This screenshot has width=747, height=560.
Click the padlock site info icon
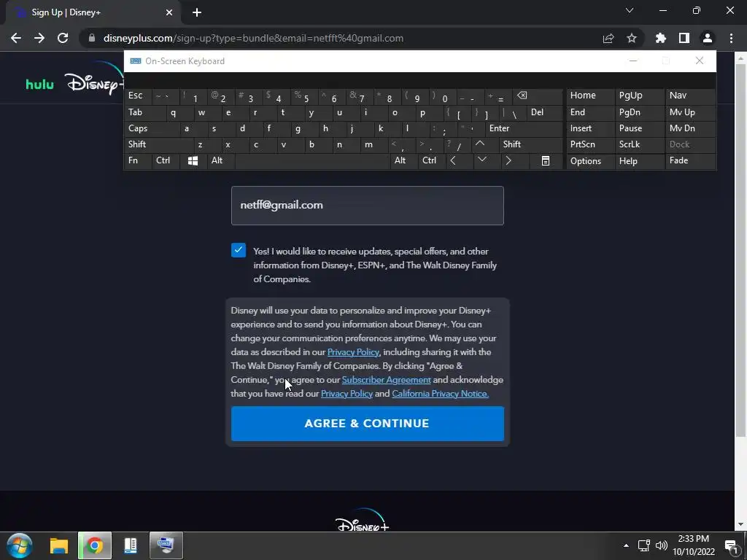click(x=92, y=38)
